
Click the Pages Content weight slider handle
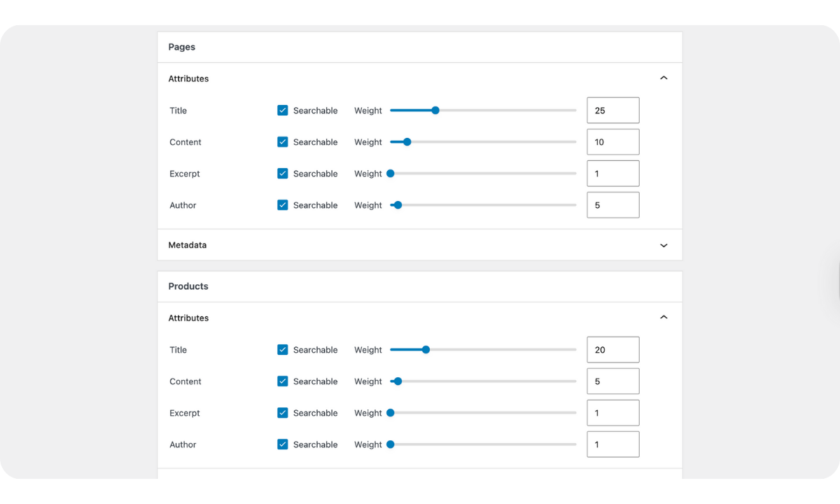pos(407,142)
